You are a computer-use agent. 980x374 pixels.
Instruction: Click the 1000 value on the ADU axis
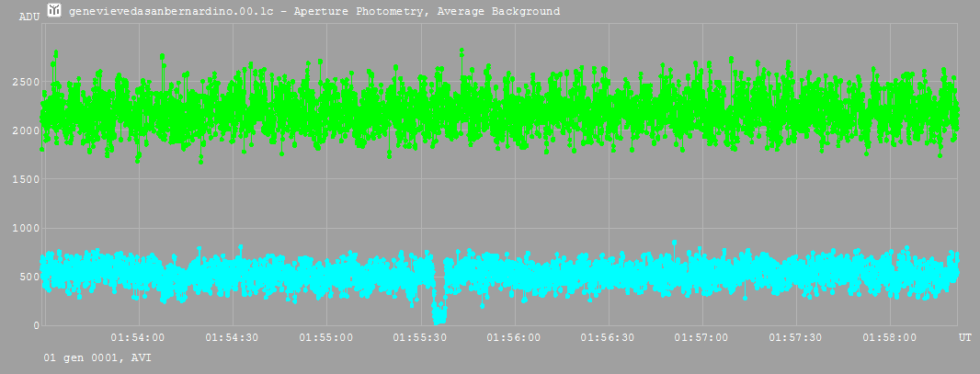pyautogui.click(x=27, y=228)
